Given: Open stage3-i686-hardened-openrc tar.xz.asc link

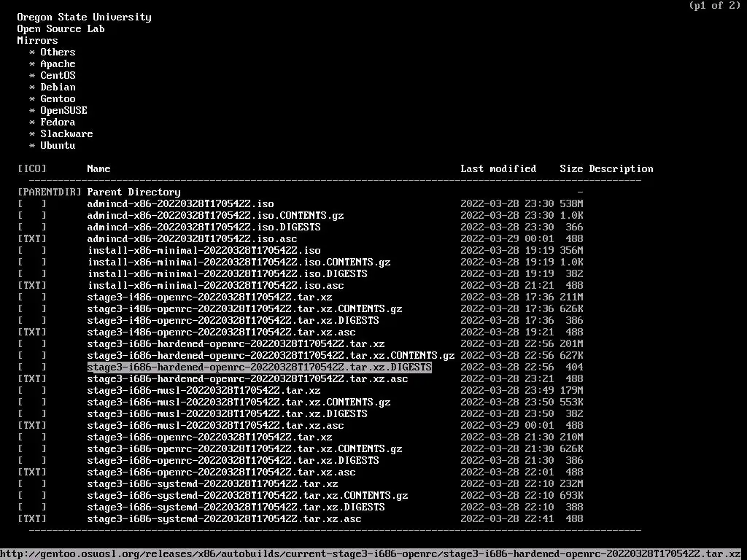Looking at the screenshot, I should click(248, 378).
